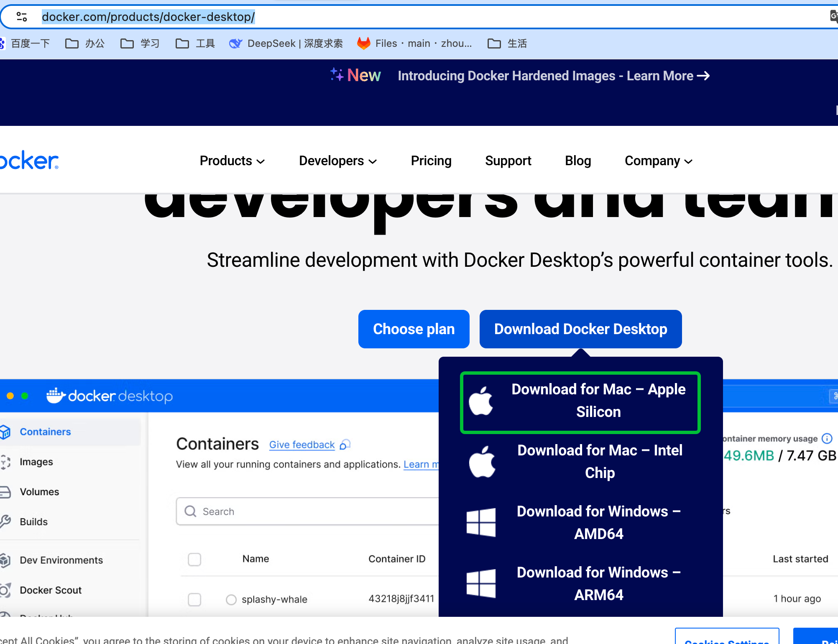Click Download Docker Desktop button

(x=580, y=329)
